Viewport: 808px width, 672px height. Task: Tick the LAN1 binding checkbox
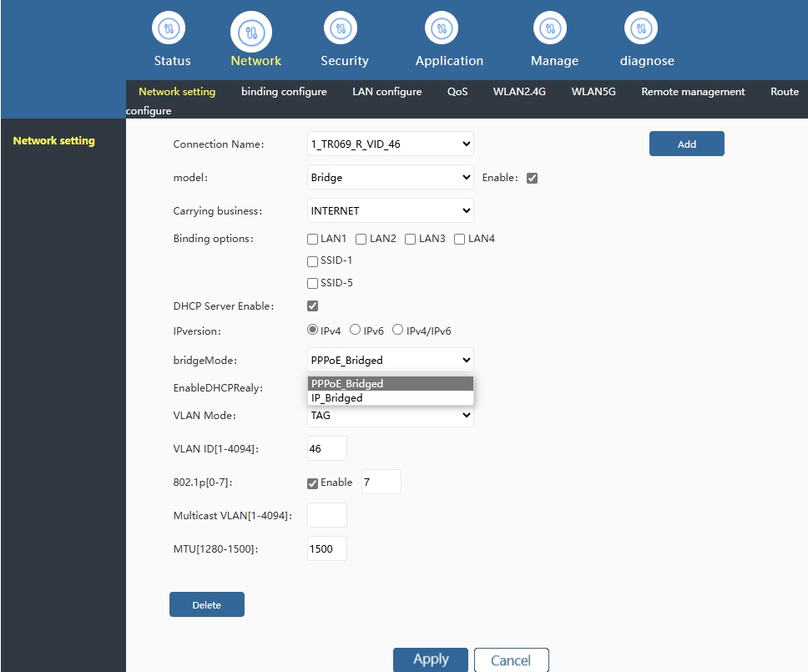click(313, 240)
